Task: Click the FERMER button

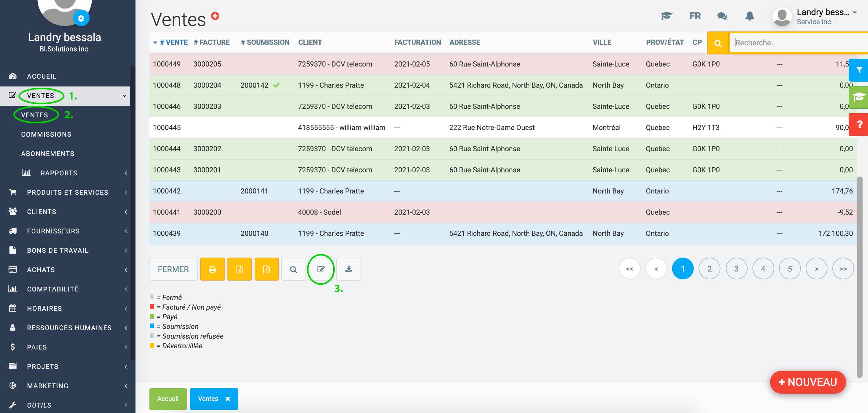Action: click(173, 269)
